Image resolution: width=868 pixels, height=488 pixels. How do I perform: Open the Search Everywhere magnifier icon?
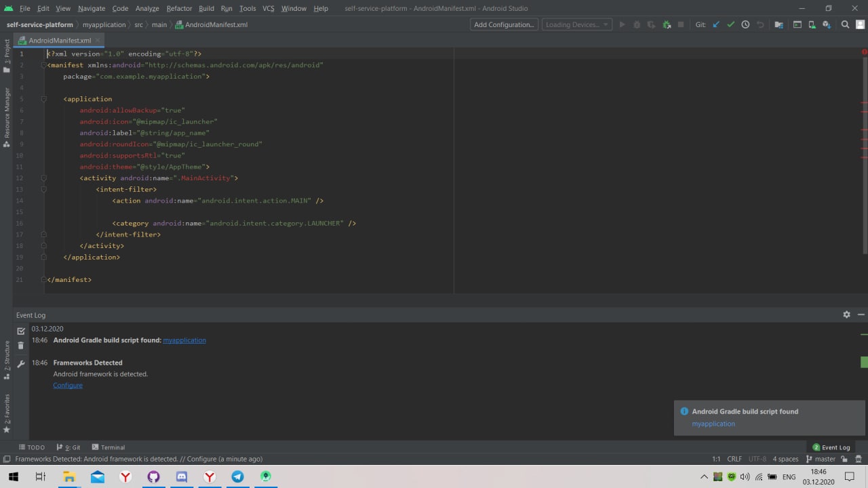[845, 24]
